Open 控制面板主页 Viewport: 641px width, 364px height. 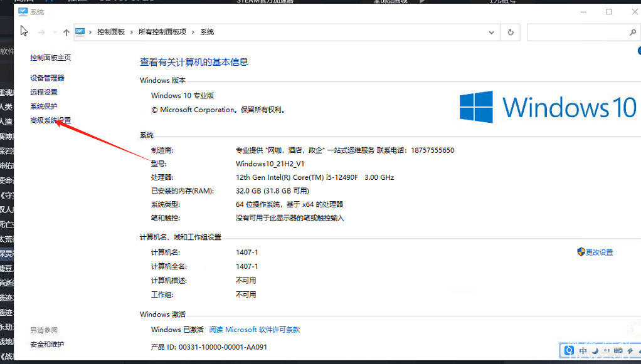click(50, 58)
